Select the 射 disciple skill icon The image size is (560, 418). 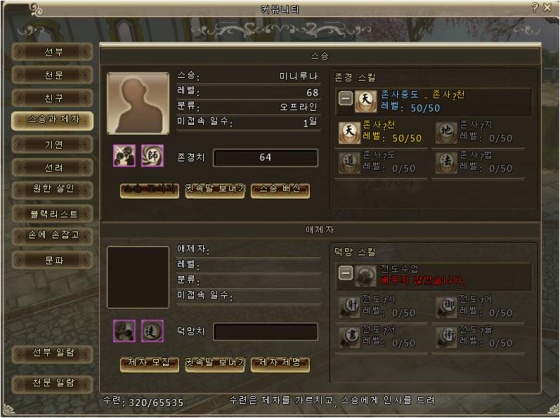click(x=349, y=307)
